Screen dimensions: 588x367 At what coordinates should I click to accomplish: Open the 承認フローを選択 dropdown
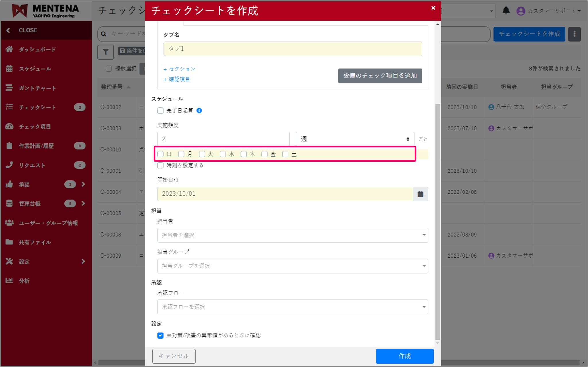pos(292,307)
